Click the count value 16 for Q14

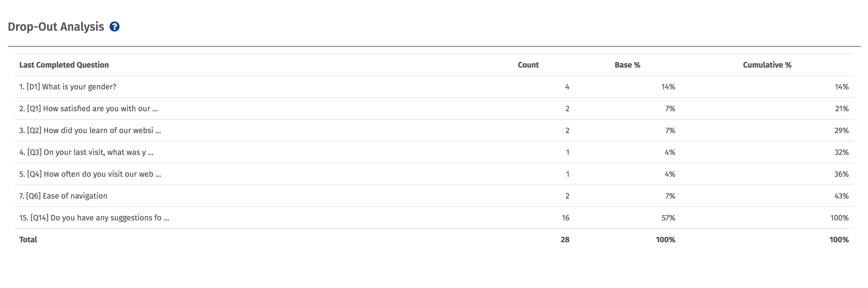565,218
